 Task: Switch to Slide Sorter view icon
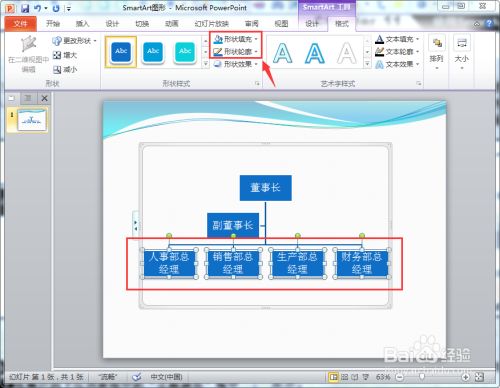[x=345, y=377]
